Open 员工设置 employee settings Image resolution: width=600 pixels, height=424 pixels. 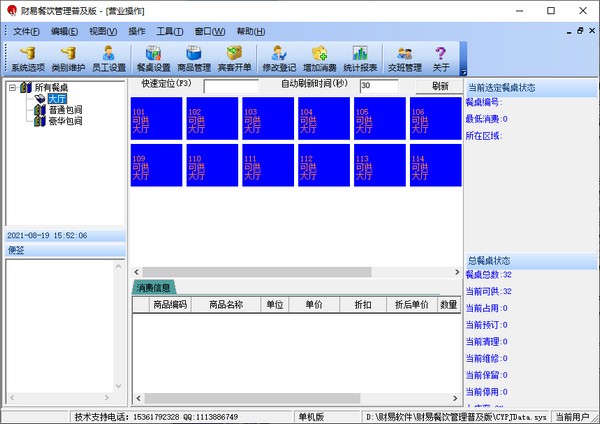point(109,58)
